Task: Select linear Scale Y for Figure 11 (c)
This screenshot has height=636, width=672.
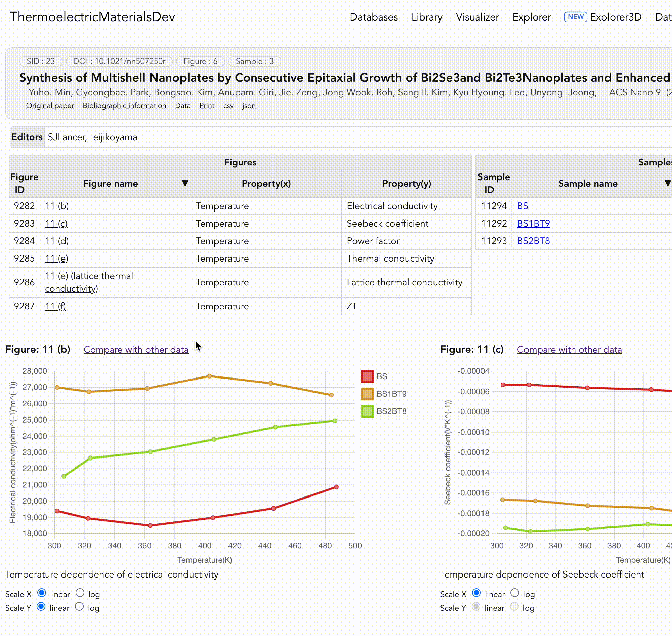Action: (x=476, y=607)
